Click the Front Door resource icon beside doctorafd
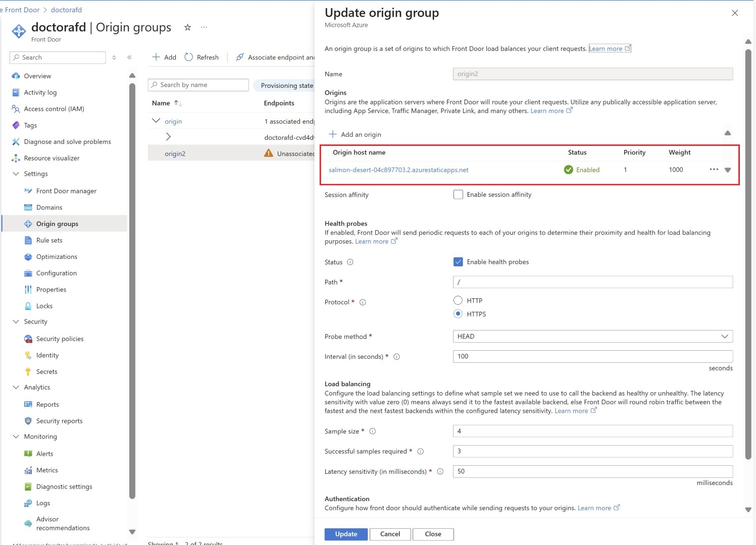 pos(19,31)
